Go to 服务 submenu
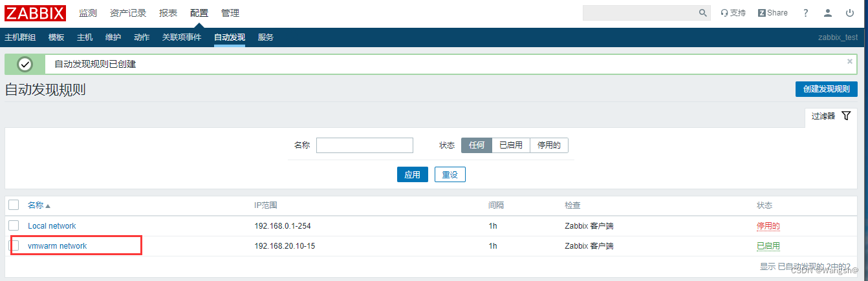This screenshot has width=868, height=281. [x=266, y=37]
